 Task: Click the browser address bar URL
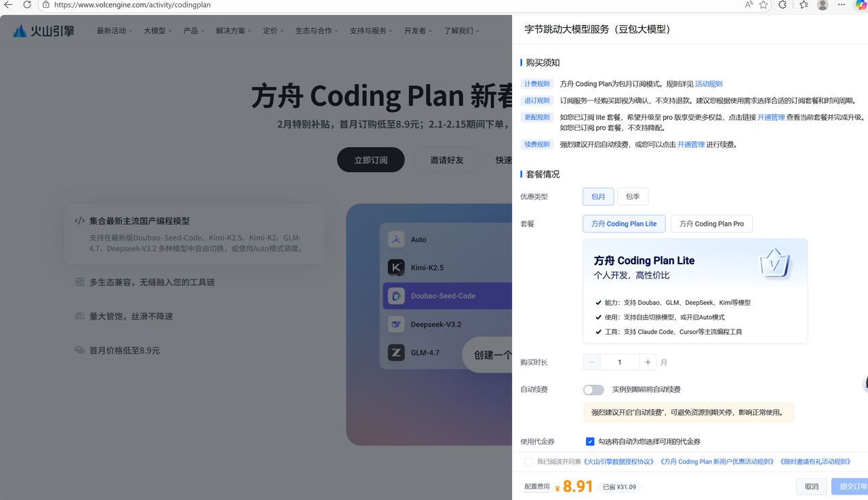[132, 5]
